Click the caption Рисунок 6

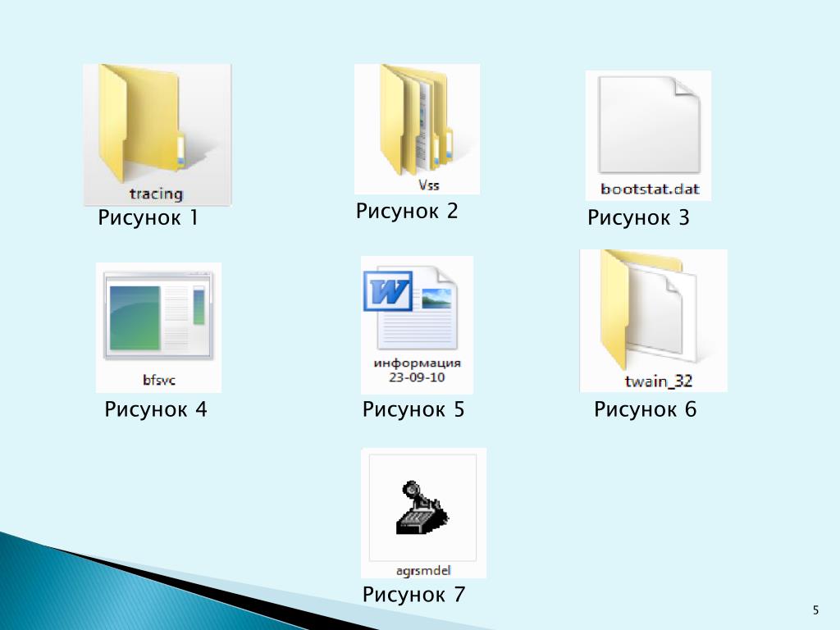coord(646,409)
